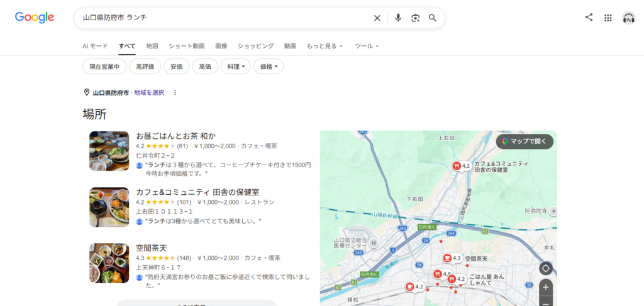Select the すべて tab

click(x=127, y=46)
